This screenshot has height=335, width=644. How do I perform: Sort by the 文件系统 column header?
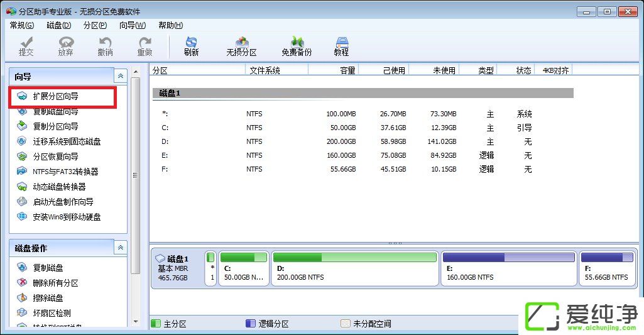coord(276,70)
